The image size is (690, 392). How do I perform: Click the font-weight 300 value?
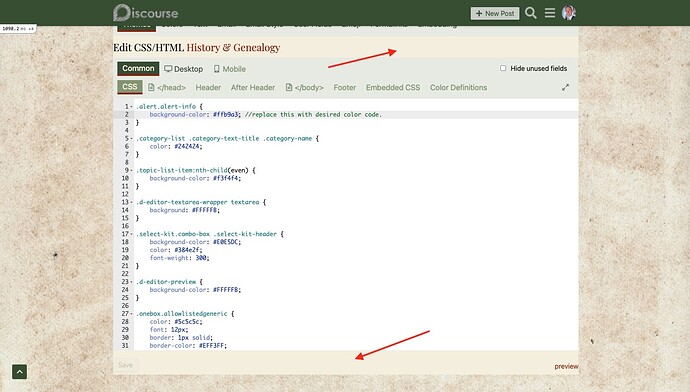tap(201, 258)
